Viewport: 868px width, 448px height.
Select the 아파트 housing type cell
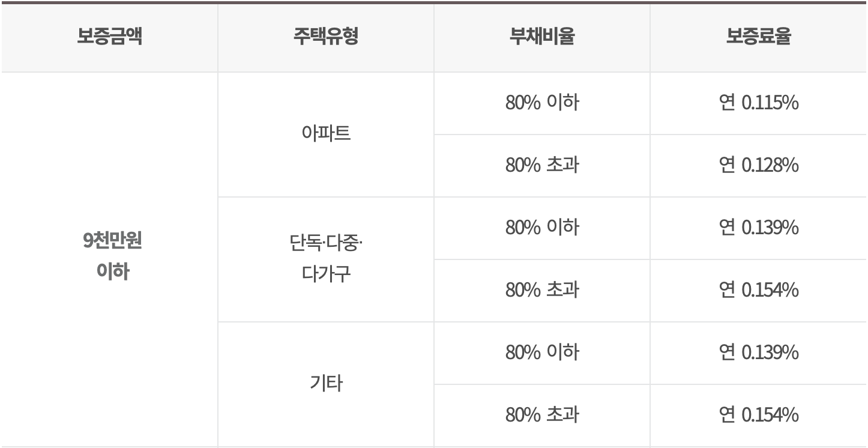[326, 135]
